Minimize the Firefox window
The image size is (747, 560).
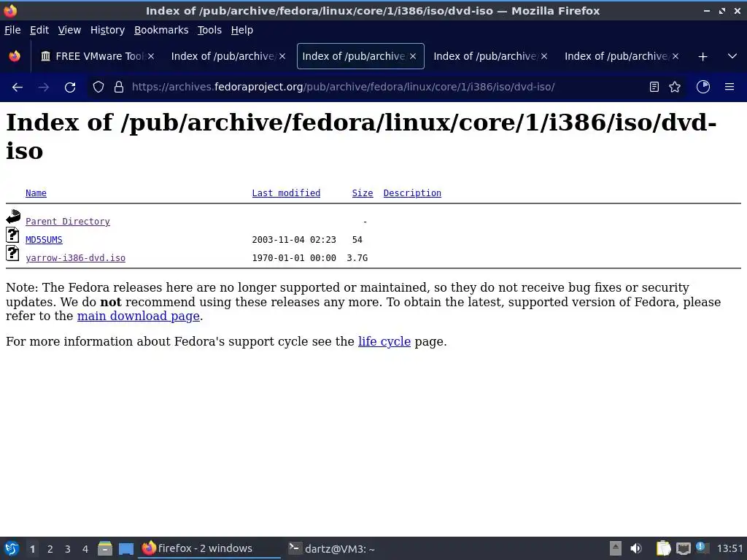point(707,10)
